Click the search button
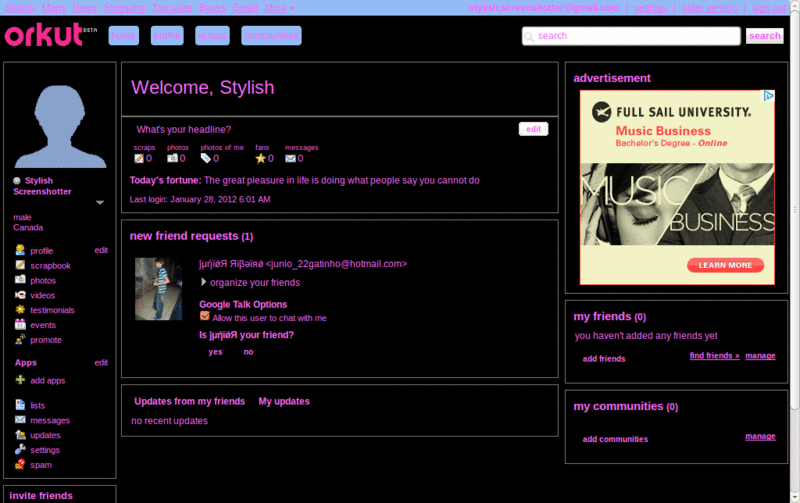The image size is (800, 503). pos(764,36)
